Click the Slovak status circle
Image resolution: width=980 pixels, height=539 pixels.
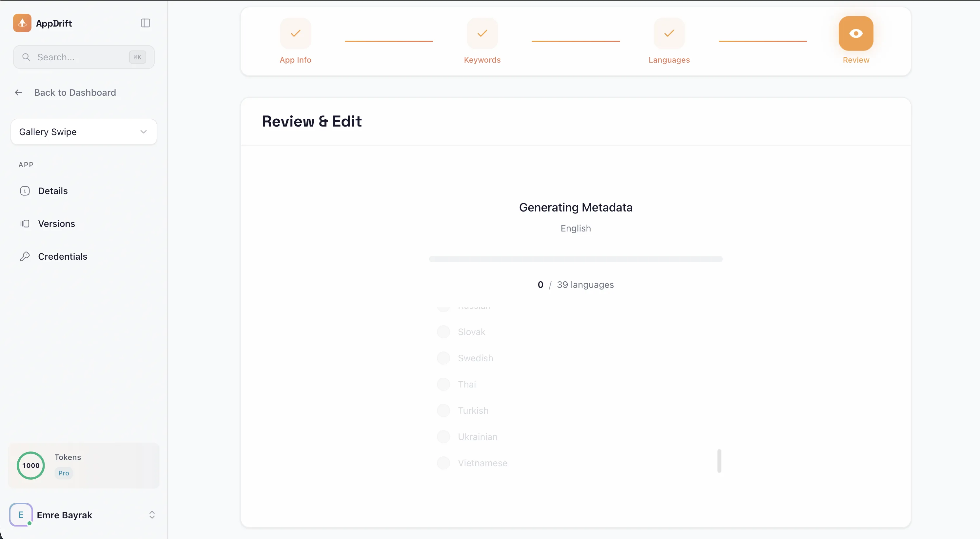443,332
